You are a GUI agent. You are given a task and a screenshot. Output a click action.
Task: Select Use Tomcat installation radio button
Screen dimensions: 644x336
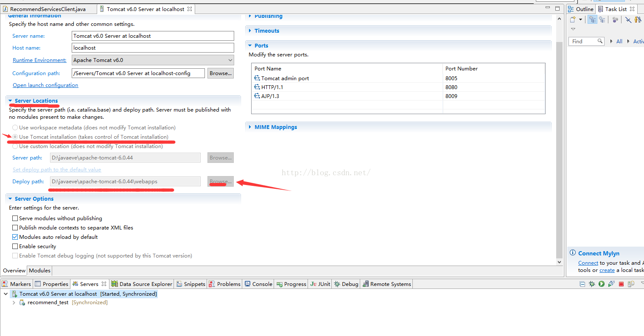[x=15, y=137]
